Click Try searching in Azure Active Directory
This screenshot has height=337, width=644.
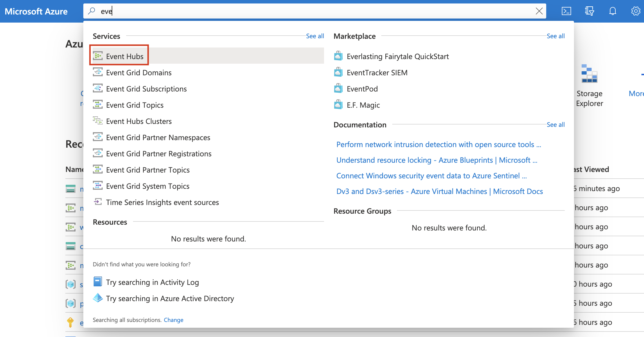(170, 298)
